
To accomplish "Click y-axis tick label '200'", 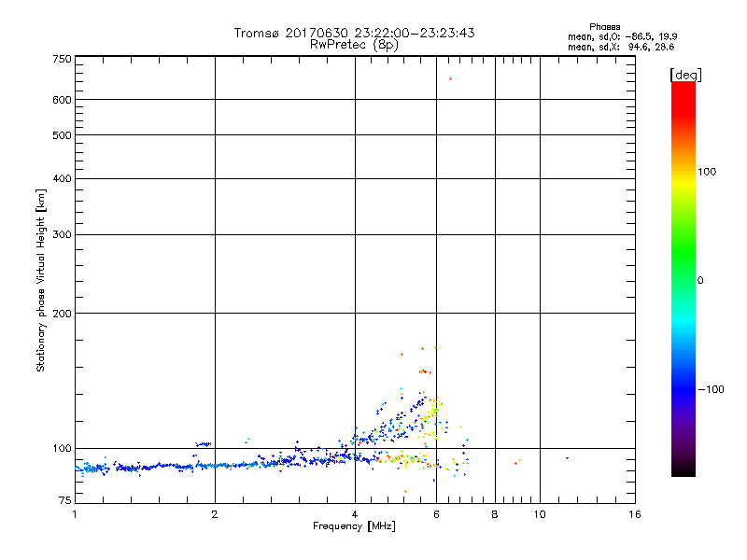I will pos(62,314).
